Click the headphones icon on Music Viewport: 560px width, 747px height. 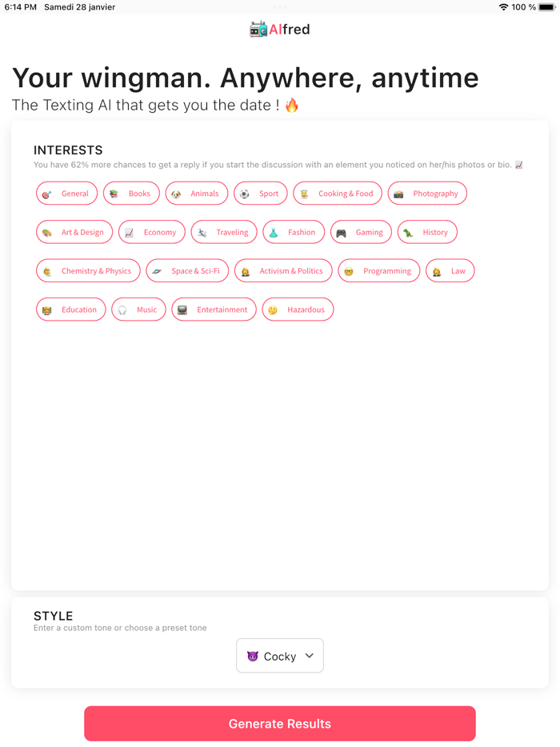point(122,310)
